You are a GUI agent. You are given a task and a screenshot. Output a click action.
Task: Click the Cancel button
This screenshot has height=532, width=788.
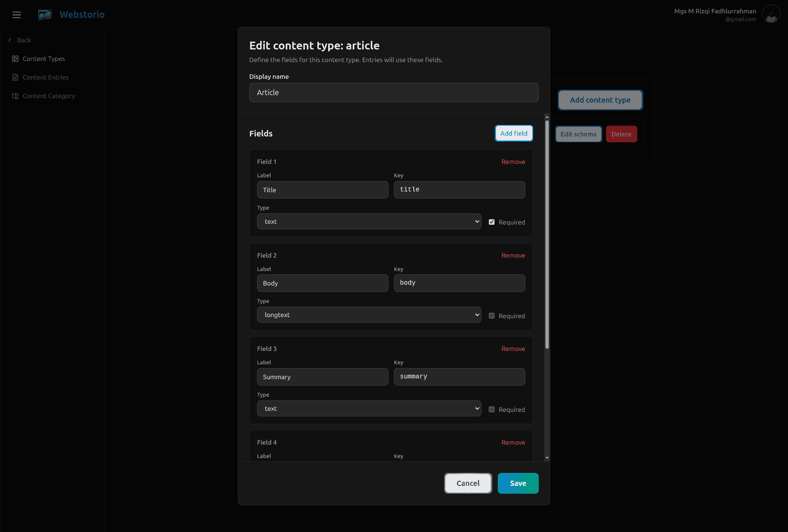tap(468, 483)
